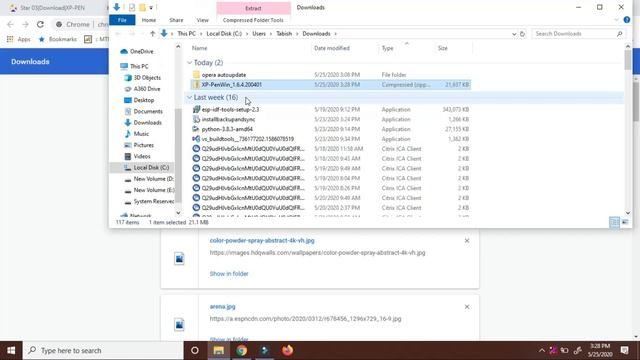Image resolution: width=640 pixels, height=360 pixels.
Task: Open Chrome Apps shortcut in bookmarks bar
Action: (19, 39)
